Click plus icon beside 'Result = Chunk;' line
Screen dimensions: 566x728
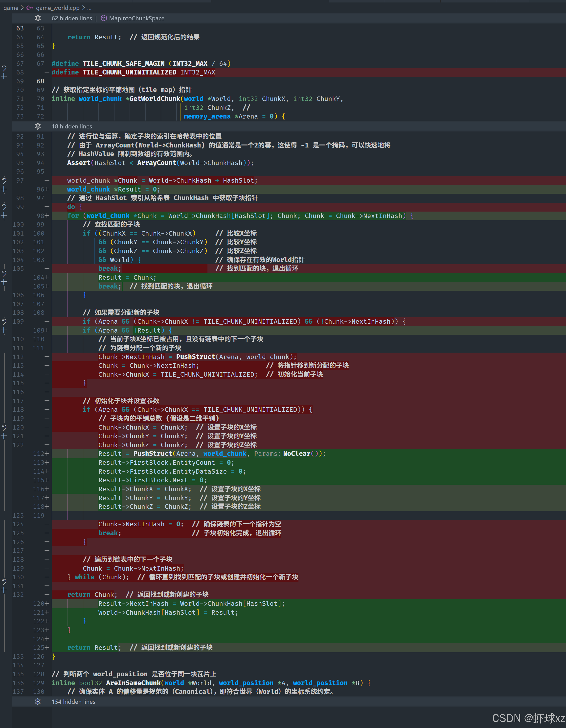tap(4, 282)
